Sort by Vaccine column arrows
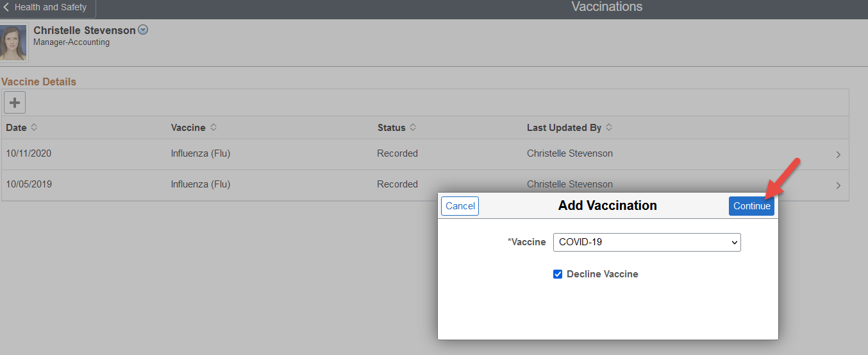Viewport: 868px width, 355px height. click(x=213, y=127)
